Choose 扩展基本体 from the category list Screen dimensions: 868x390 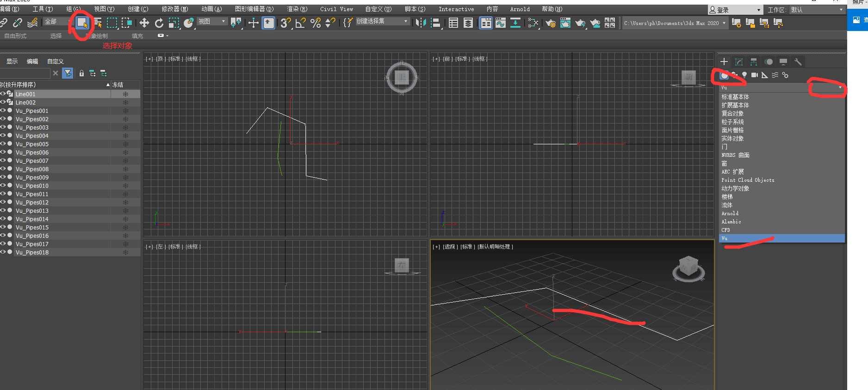[735, 105]
